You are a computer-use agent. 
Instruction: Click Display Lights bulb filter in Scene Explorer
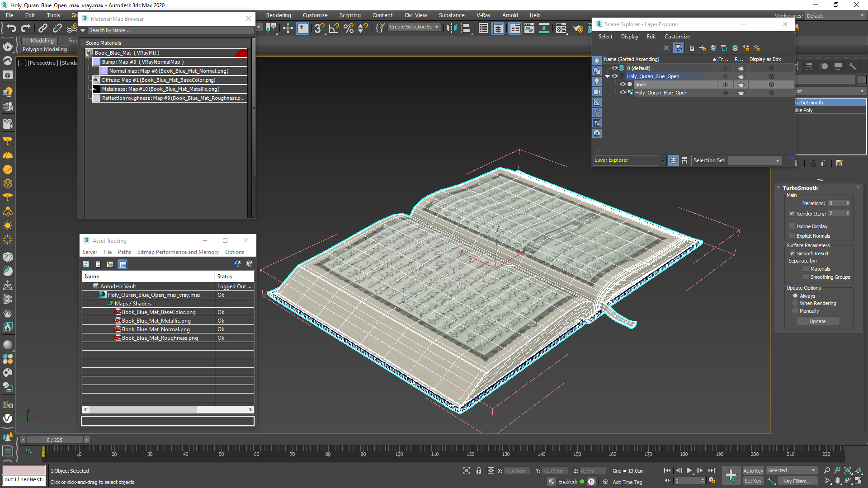pos(597,81)
